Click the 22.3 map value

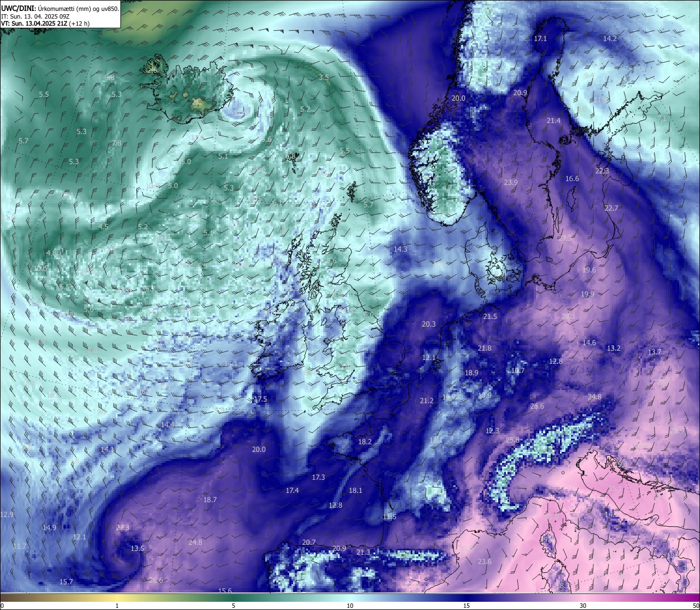click(602, 171)
